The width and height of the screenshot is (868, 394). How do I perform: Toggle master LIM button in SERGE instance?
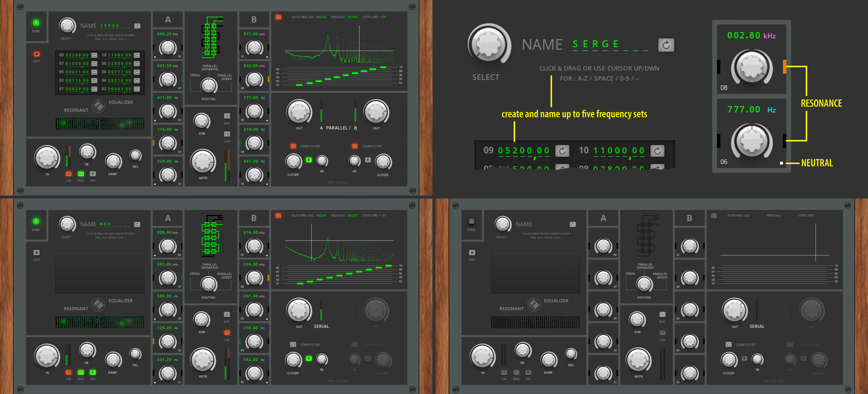pyautogui.click(x=227, y=134)
